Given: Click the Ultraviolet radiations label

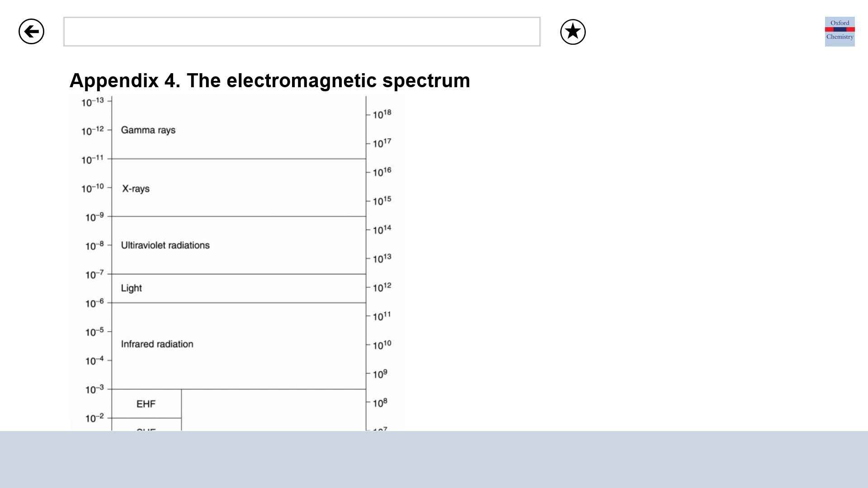Looking at the screenshot, I should coord(165,245).
